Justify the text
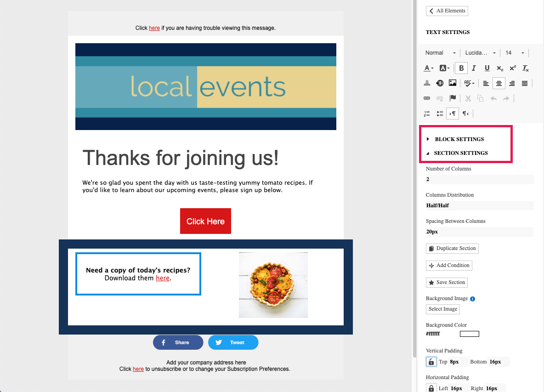The height and width of the screenshot is (392, 544). tap(525, 83)
